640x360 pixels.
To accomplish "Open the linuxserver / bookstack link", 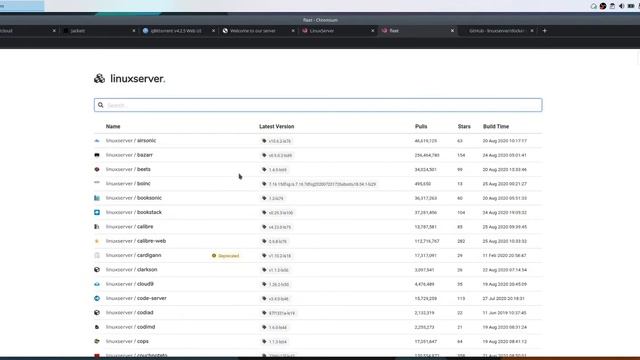I will click(x=134, y=212).
